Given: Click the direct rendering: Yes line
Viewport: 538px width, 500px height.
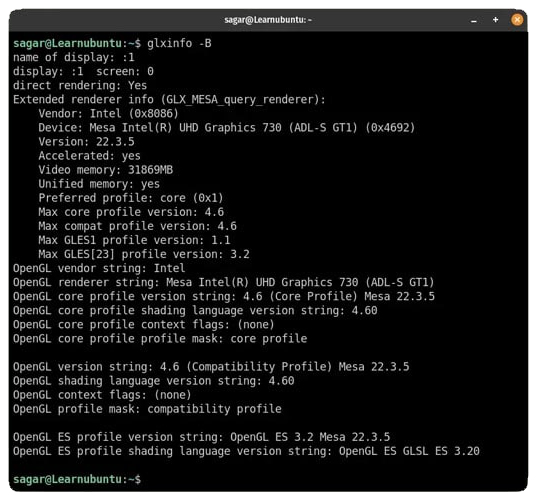Looking at the screenshot, I should 80,85.
